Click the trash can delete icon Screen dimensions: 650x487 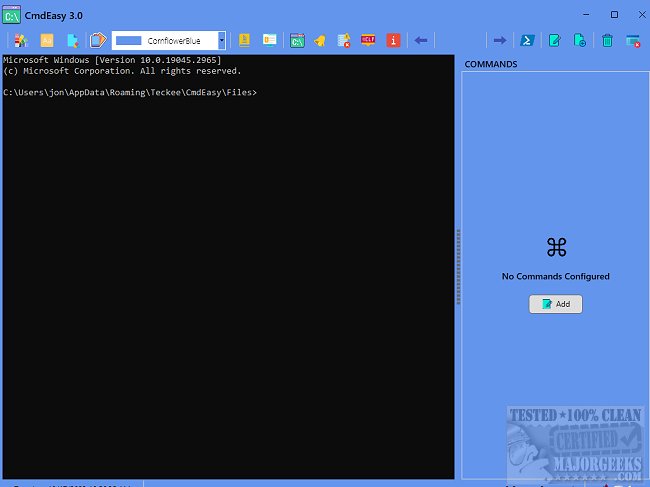tap(607, 41)
